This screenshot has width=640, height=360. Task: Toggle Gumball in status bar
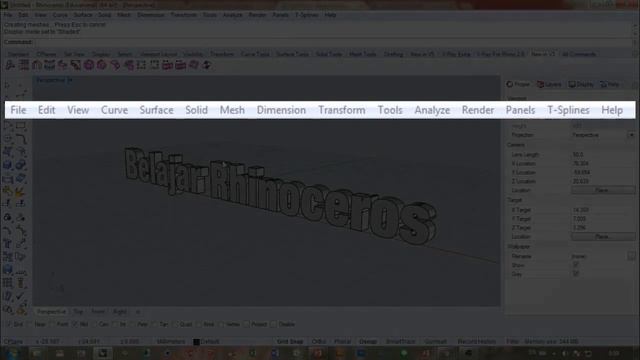click(x=435, y=342)
